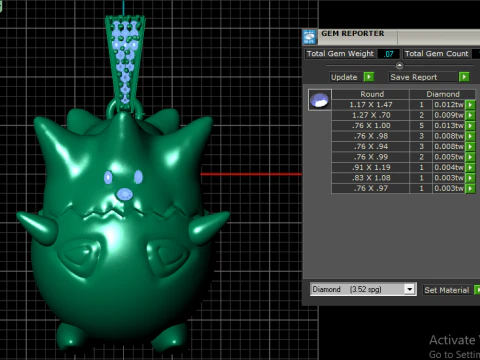Select the .76 X .94 size cell
Screen dimensions: 480x360
[371, 147]
